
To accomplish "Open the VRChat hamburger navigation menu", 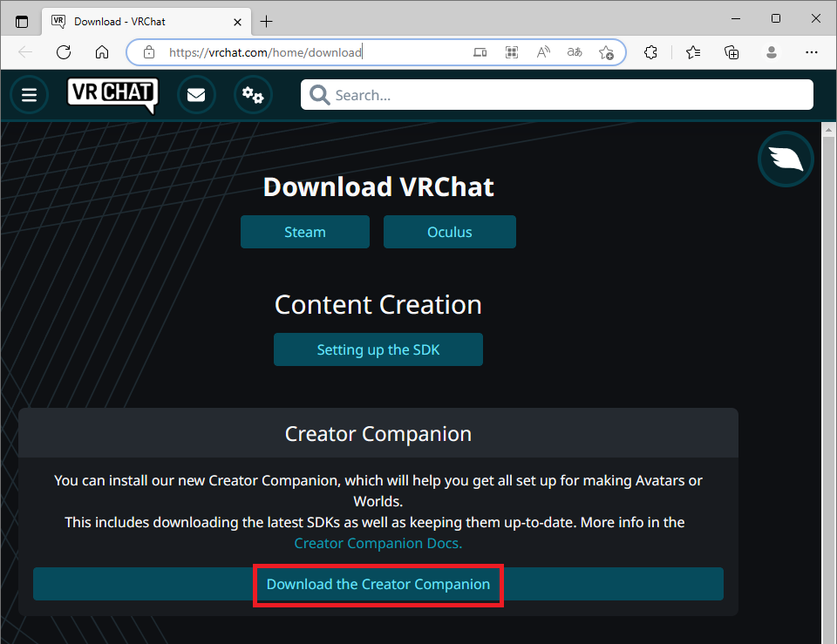I will coord(29,95).
